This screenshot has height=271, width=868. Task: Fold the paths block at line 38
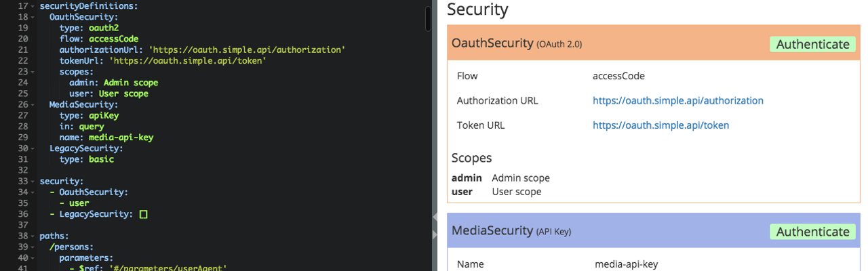(32, 237)
